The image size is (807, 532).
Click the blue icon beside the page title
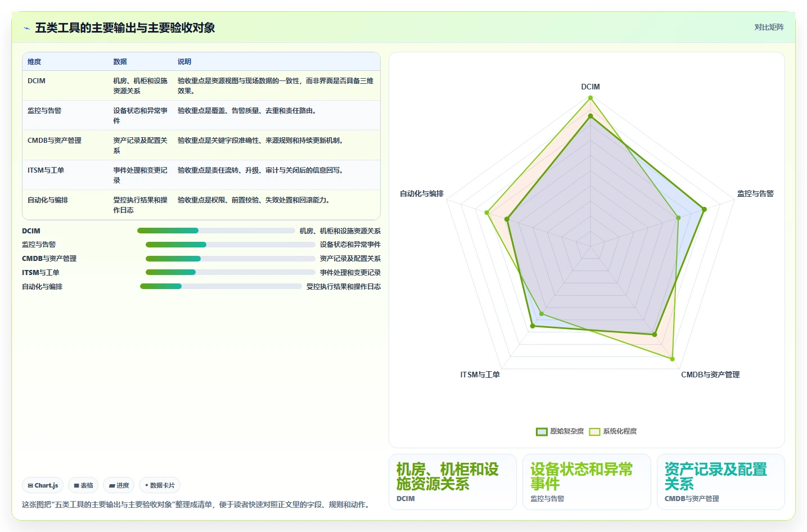(x=26, y=28)
